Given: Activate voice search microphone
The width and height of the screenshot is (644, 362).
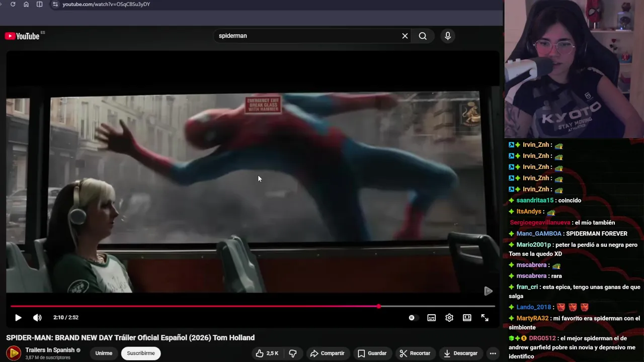Looking at the screenshot, I should pyautogui.click(x=448, y=36).
